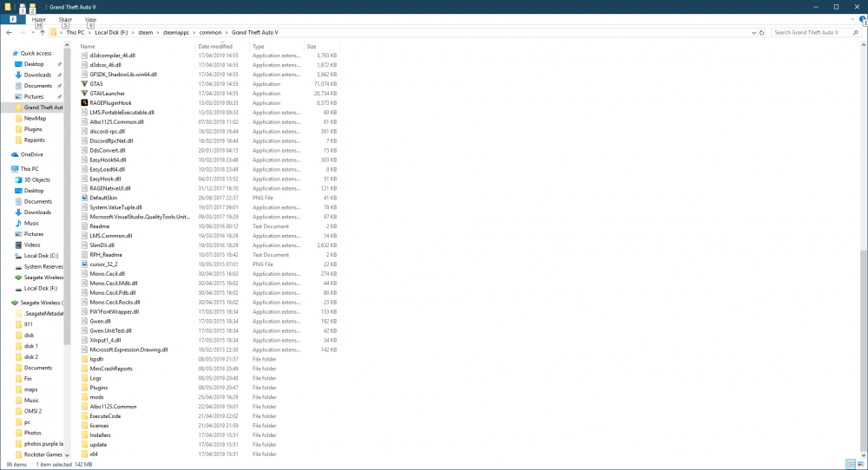Select the ExecuteCode folder
The height and width of the screenshot is (470, 868).
[x=105, y=416]
